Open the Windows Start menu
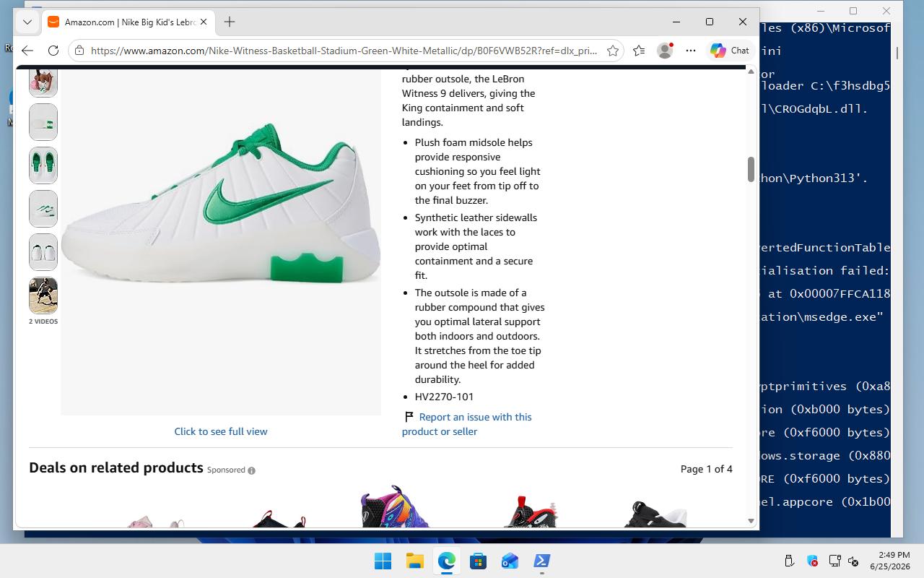This screenshot has width=924, height=578. pyautogui.click(x=383, y=561)
